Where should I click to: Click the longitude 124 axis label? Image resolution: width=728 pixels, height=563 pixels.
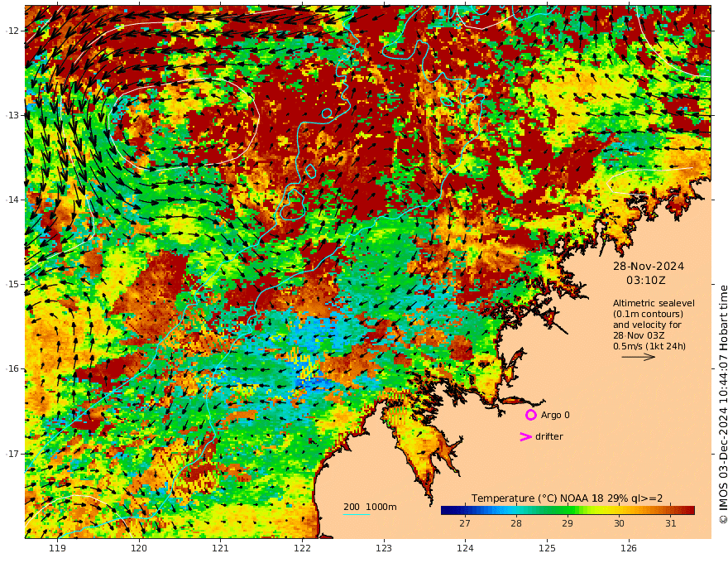coord(465,549)
